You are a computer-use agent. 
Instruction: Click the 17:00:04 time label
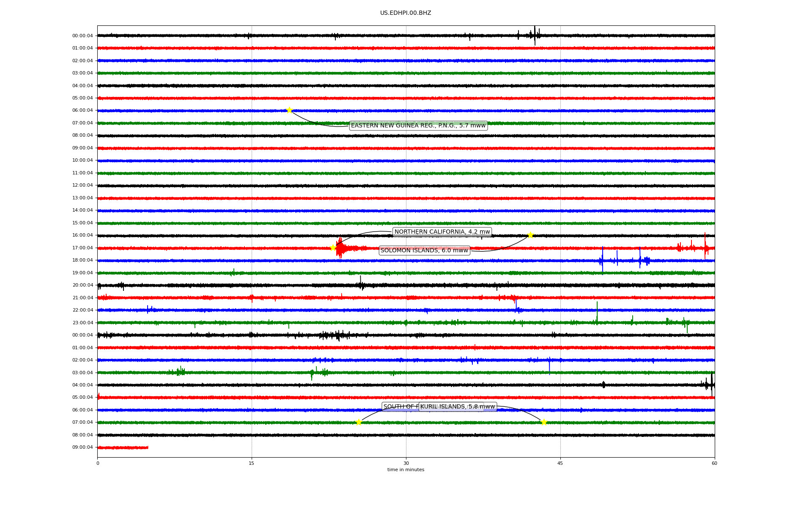click(82, 248)
